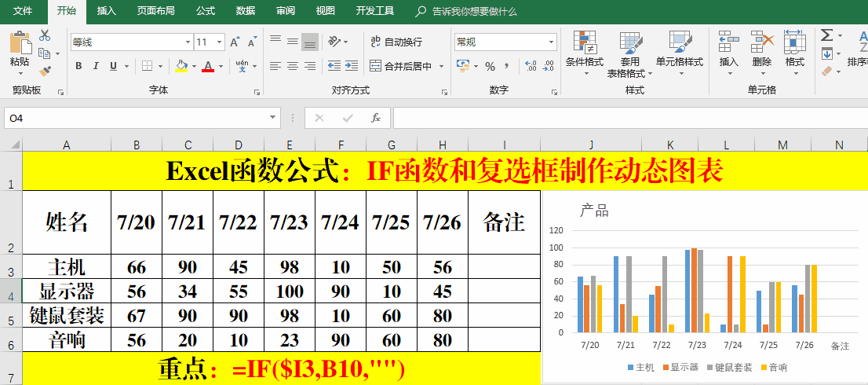Image resolution: width=868 pixels, height=385 pixels.
Task: Switch to the 插入 ribbon tab
Action: [106, 11]
